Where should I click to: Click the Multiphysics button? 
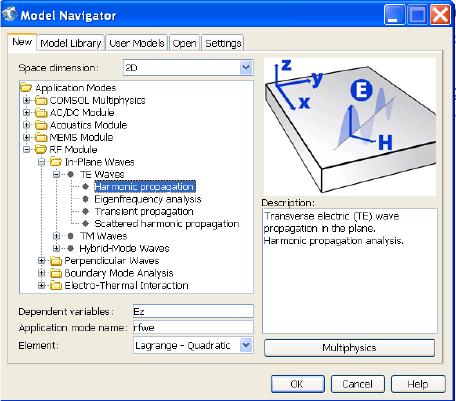[349, 348]
